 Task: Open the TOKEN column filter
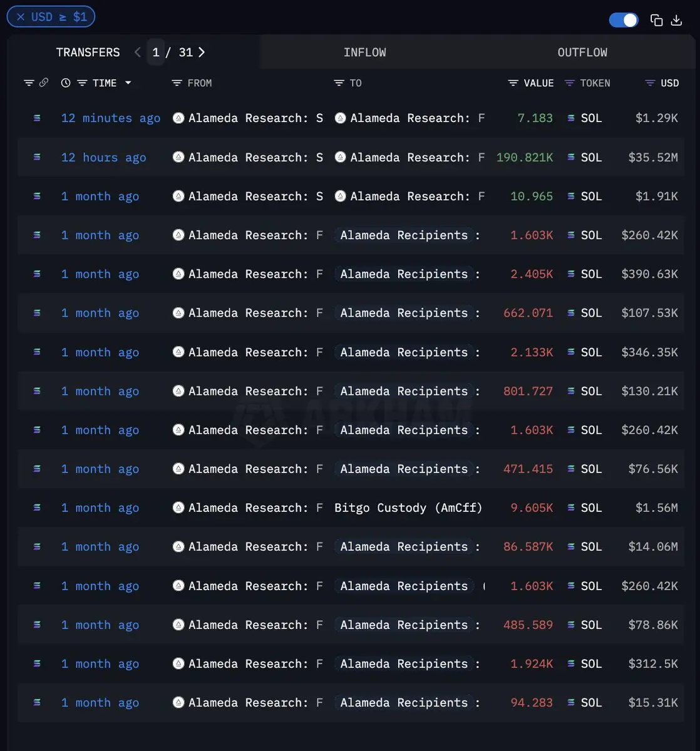pyautogui.click(x=570, y=83)
